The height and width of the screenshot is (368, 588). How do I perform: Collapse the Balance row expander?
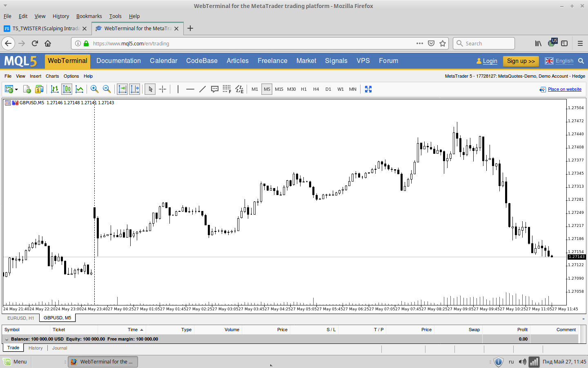(7, 339)
